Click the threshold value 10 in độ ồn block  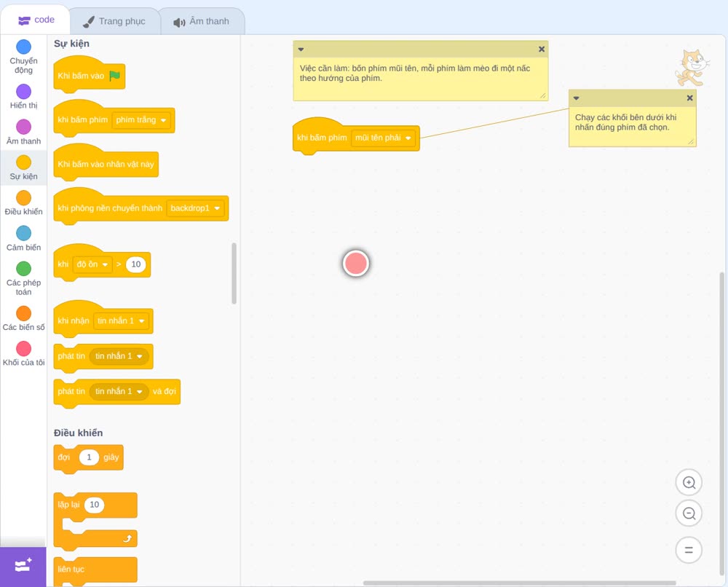tap(135, 264)
